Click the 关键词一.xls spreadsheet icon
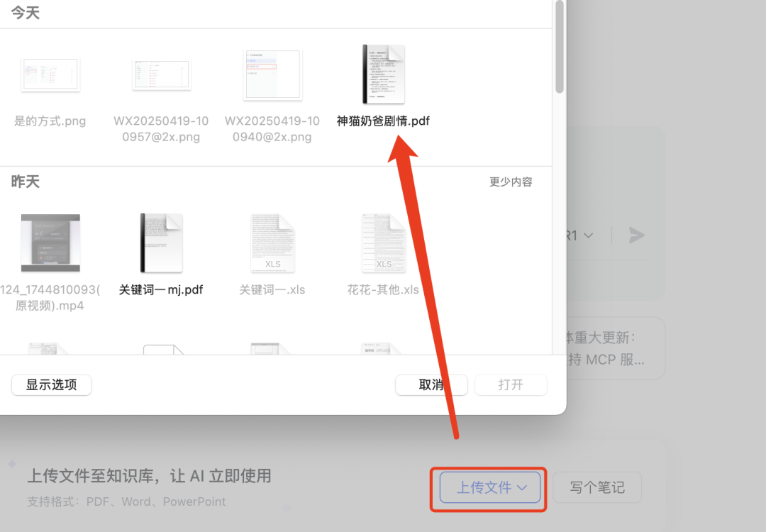The height and width of the screenshot is (532, 766). (x=272, y=243)
